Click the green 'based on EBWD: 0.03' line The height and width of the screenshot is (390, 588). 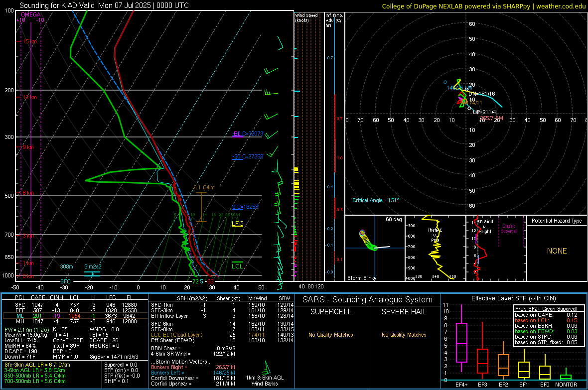click(546, 331)
